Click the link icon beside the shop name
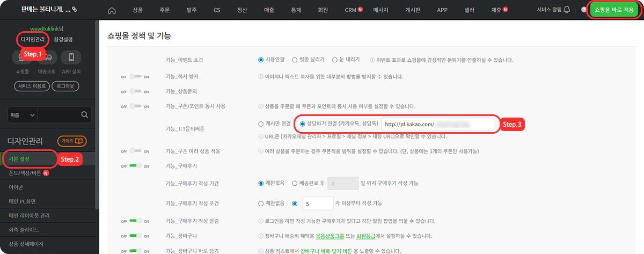This screenshot has height=254, width=644. [75, 10]
